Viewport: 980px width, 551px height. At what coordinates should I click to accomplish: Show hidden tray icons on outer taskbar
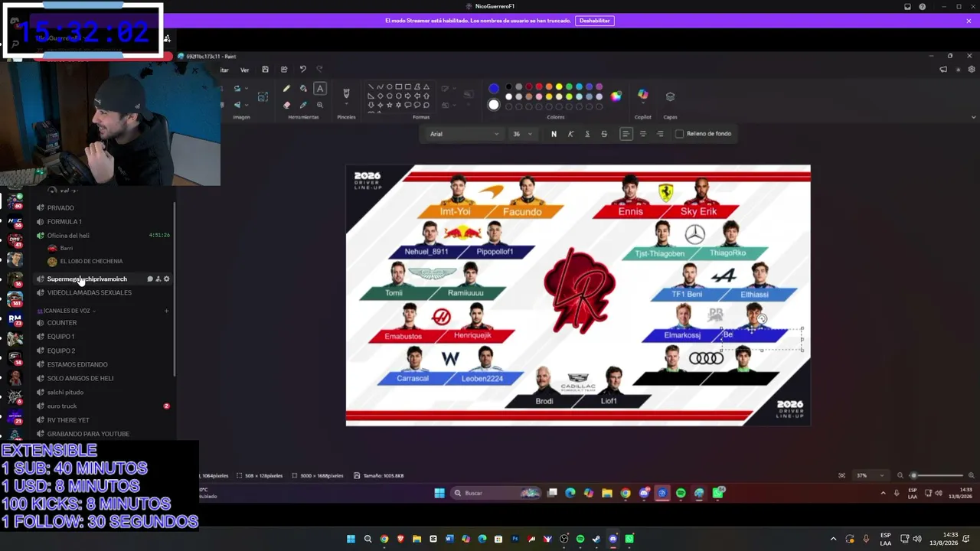[x=833, y=539]
